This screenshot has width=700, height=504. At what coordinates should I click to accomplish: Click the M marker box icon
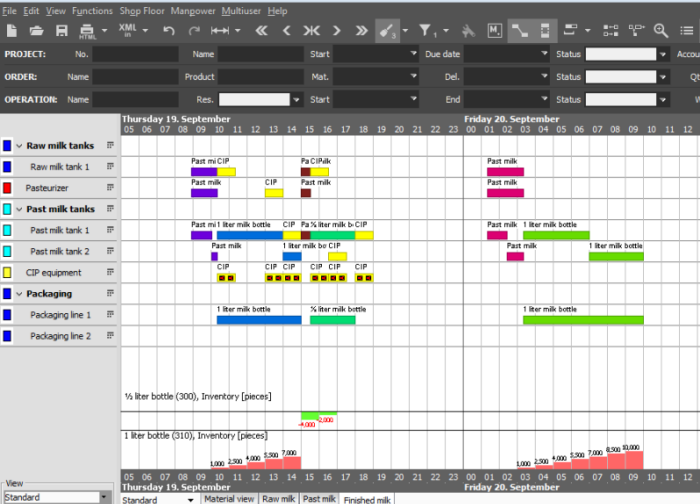coord(495,31)
